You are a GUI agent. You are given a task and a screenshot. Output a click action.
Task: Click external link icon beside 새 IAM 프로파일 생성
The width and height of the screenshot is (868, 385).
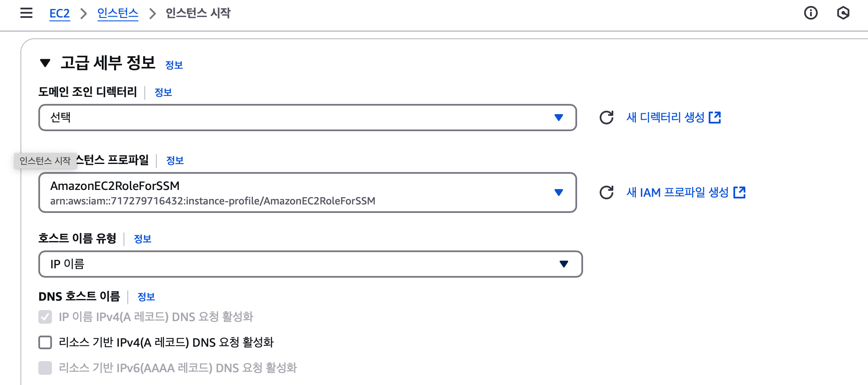tap(739, 192)
